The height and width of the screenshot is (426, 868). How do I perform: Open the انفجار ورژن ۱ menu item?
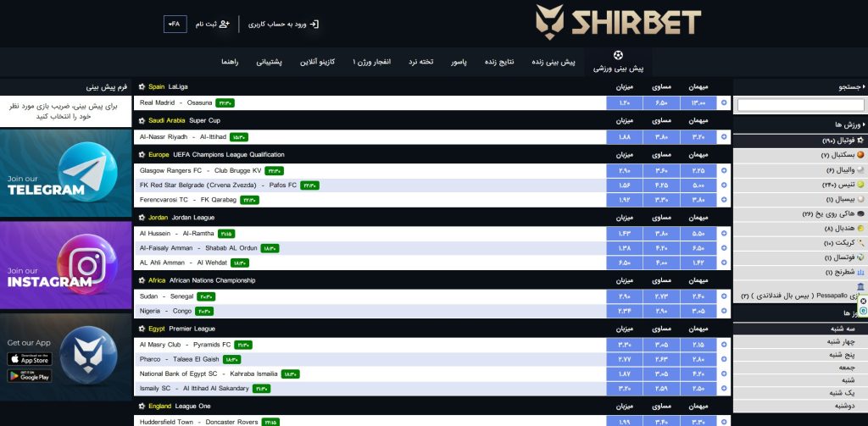[x=371, y=62]
